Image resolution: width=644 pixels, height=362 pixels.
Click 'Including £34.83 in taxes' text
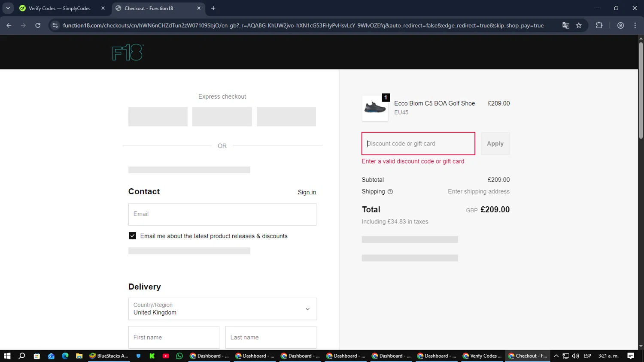pyautogui.click(x=395, y=222)
